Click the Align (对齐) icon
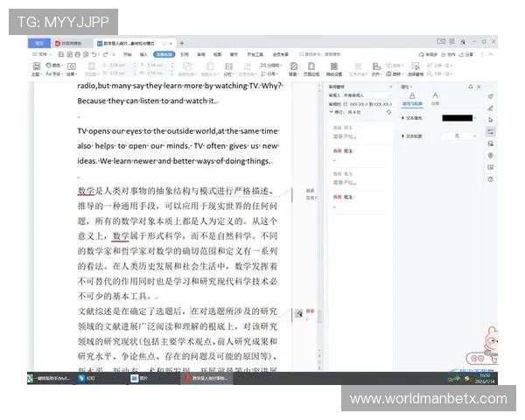Viewport: 525px width, 420px height. pyautogui.click(x=376, y=69)
